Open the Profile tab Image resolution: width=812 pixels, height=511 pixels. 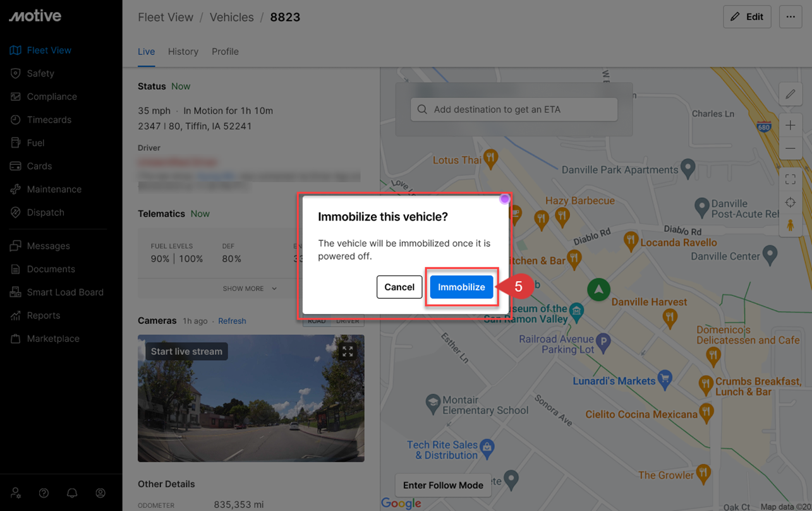tap(225, 52)
